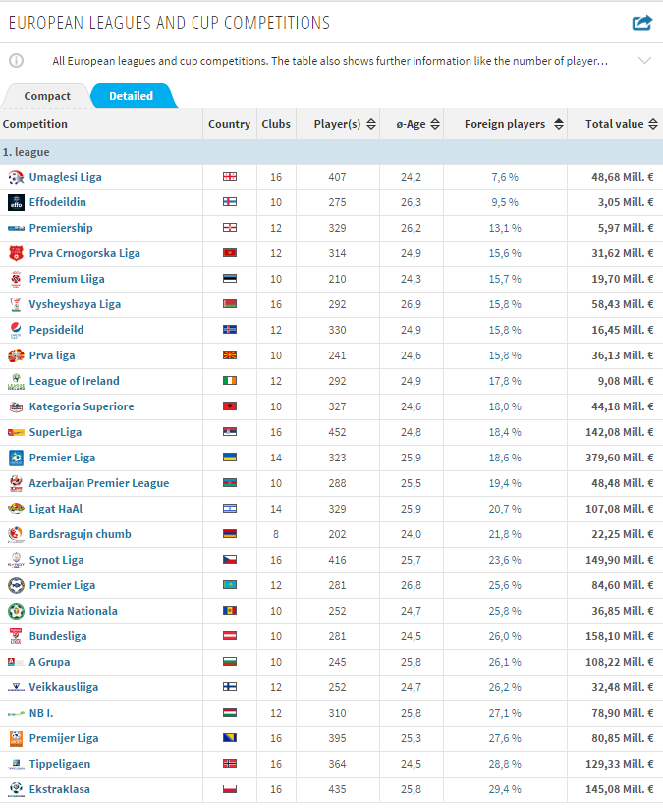663x812 pixels.
Task: Expand the description with the chevron arrow
Action: tap(645, 61)
